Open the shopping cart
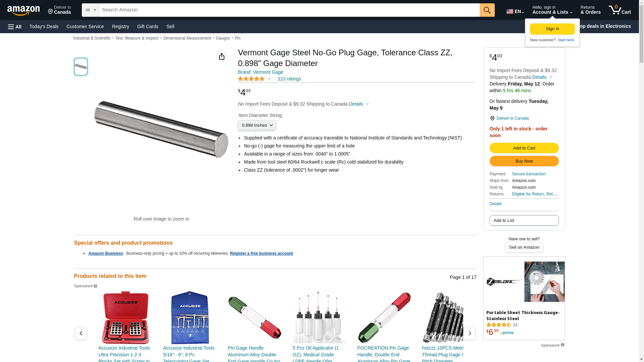Screen dimensions: 644x362 [620, 10]
